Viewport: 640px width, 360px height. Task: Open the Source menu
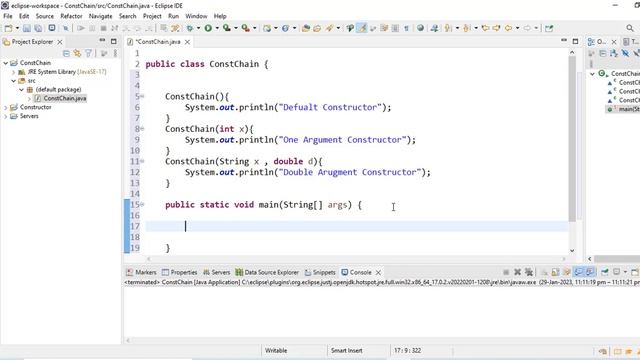[45, 16]
